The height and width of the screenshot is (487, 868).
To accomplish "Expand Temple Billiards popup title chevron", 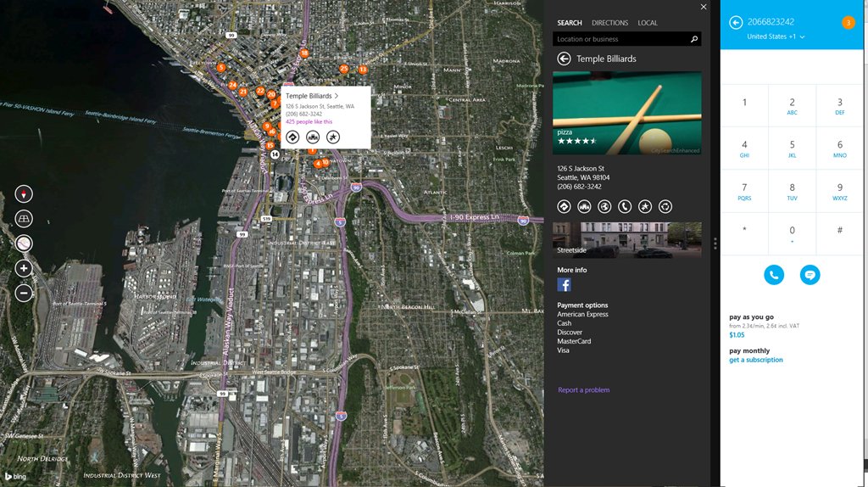I will coord(337,96).
